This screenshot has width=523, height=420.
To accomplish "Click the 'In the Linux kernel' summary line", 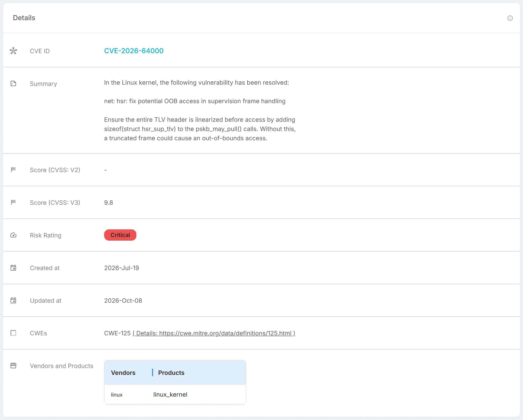I will [x=197, y=83].
